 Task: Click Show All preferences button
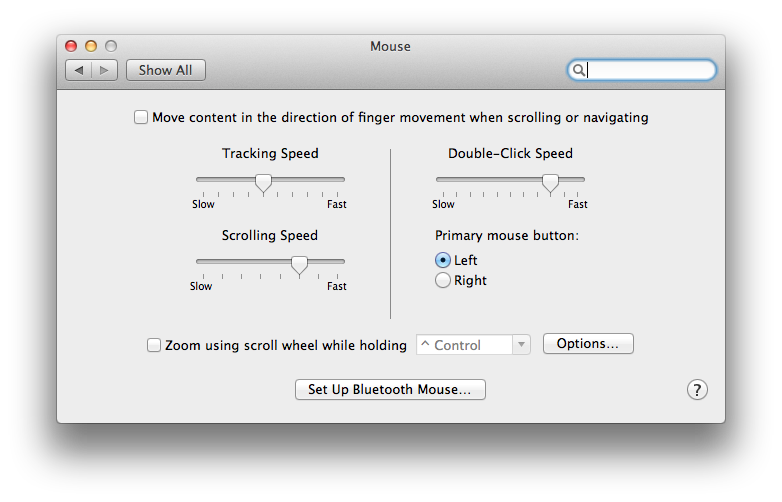point(165,70)
